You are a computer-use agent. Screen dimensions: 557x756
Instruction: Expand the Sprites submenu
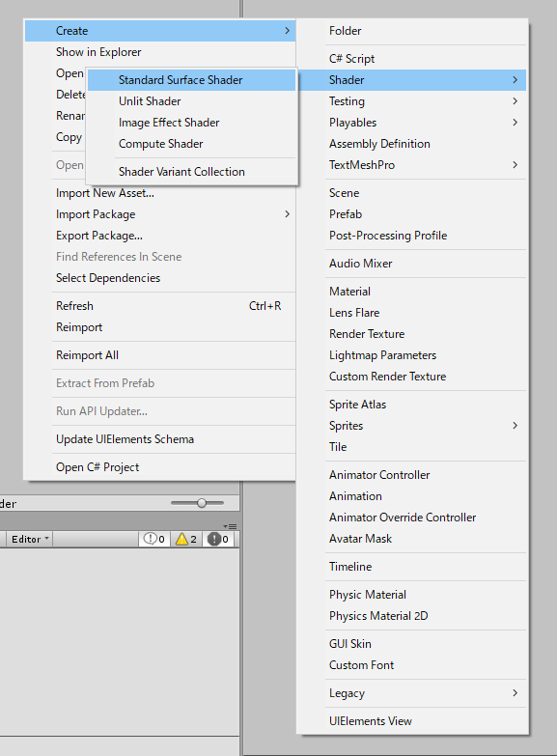[412, 425]
